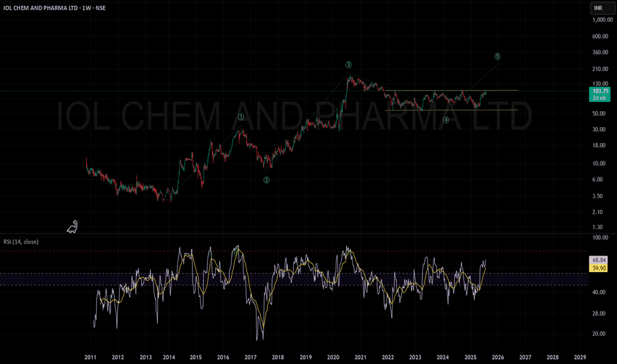The image size is (617, 364).
Task: Click the RSI axis 28.00 label
Action: pyautogui.click(x=599, y=314)
